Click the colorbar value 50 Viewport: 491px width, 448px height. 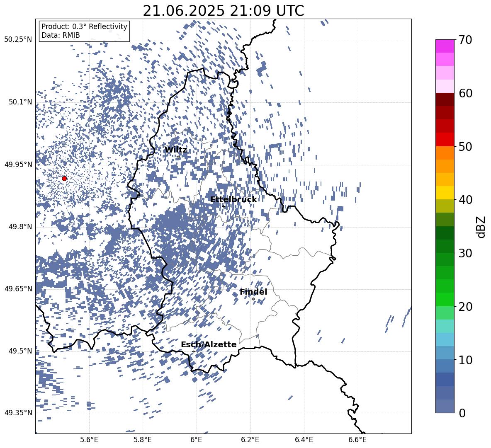click(465, 146)
